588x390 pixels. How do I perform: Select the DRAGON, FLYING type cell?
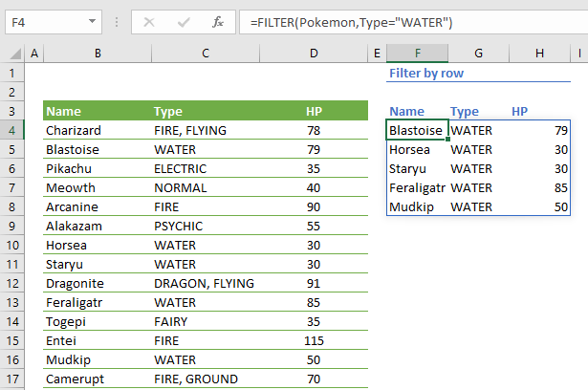pyautogui.click(x=206, y=283)
